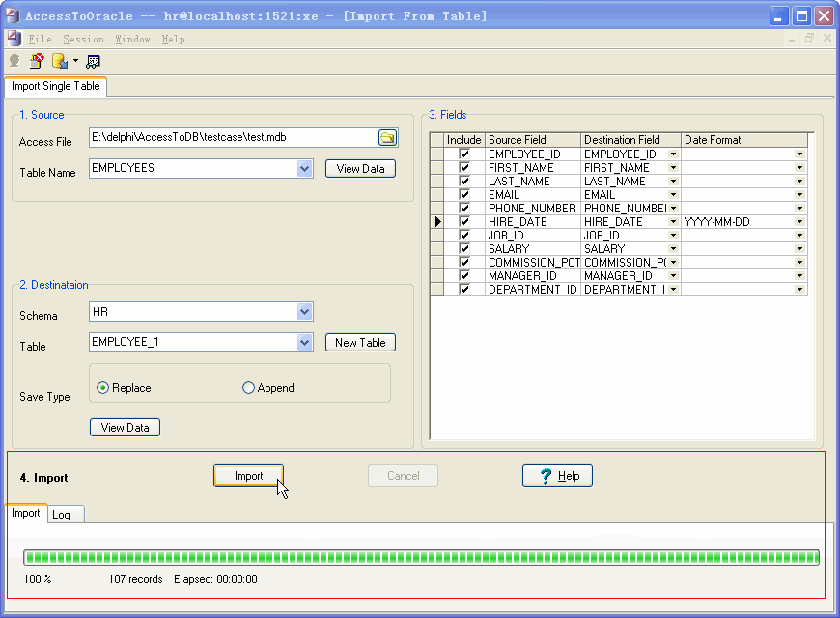The height and width of the screenshot is (618, 840).
Task: Open the Session menu
Action: [x=84, y=40]
